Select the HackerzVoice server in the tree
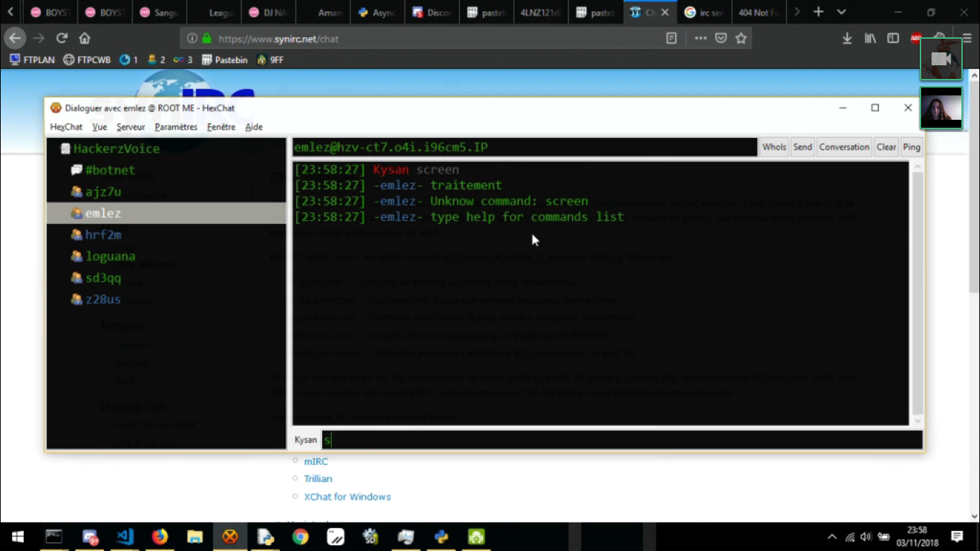The image size is (980, 551). tap(116, 149)
